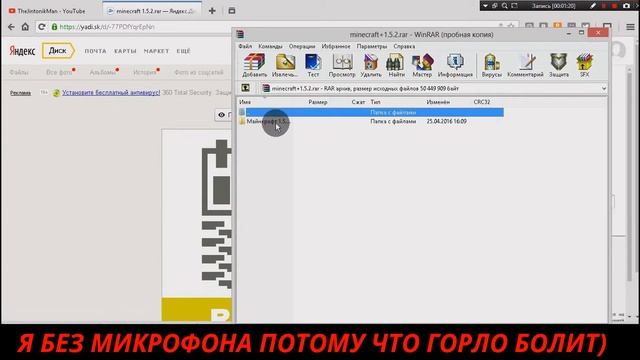640x360 pixels.
Task: Sort by the Размер column header
Action: (318, 102)
